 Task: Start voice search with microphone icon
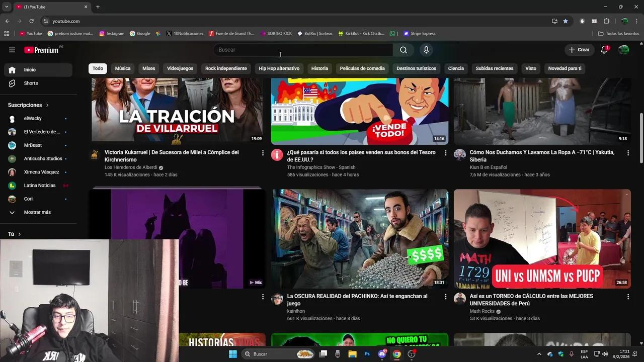coord(426,50)
